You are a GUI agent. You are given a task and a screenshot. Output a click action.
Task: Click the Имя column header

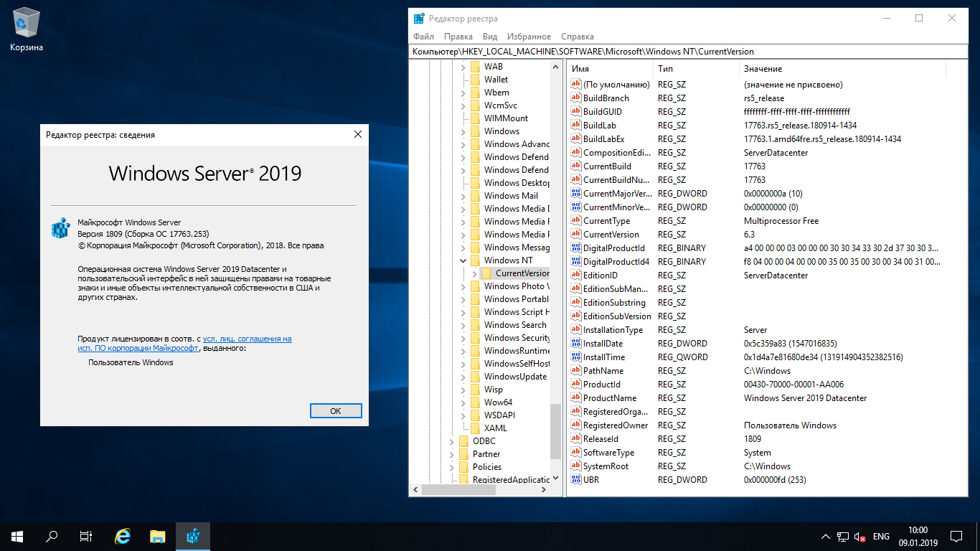tap(610, 68)
